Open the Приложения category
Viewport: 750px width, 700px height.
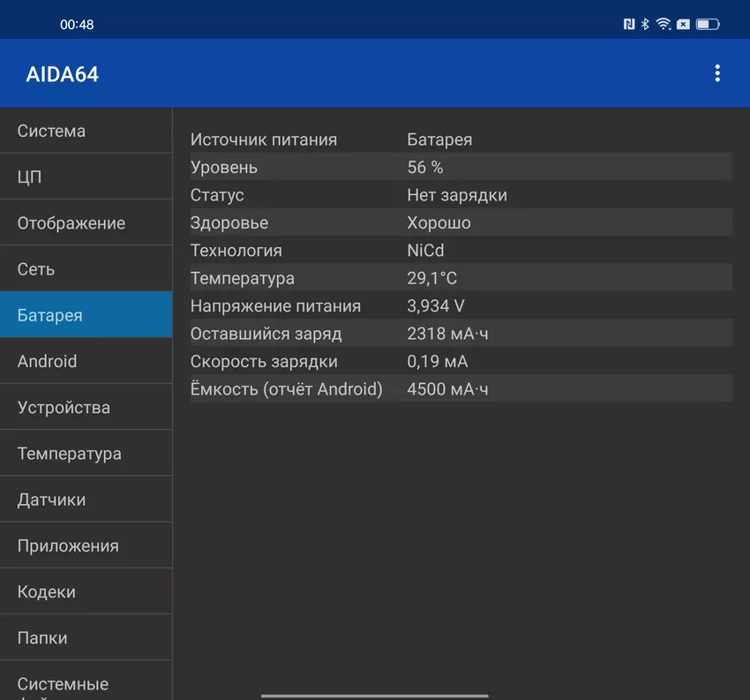click(86, 546)
